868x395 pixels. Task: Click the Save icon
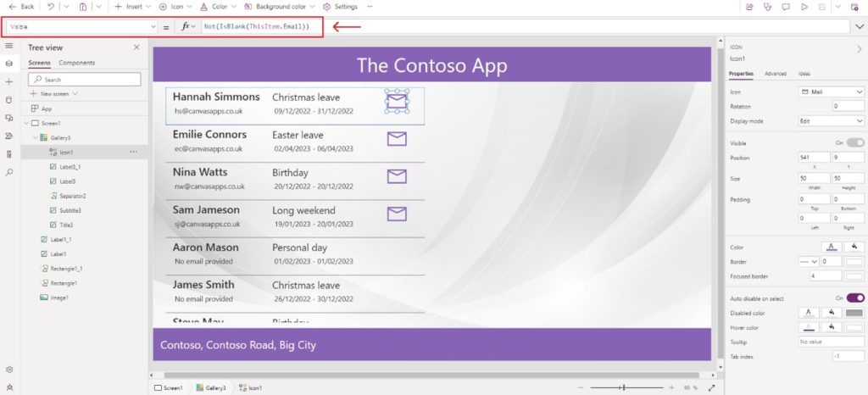(822, 7)
